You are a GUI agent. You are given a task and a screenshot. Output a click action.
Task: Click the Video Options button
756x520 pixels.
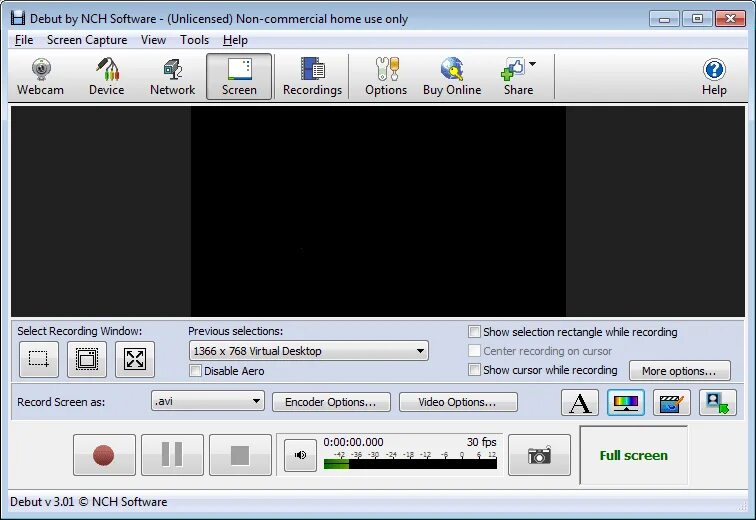click(458, 402)
